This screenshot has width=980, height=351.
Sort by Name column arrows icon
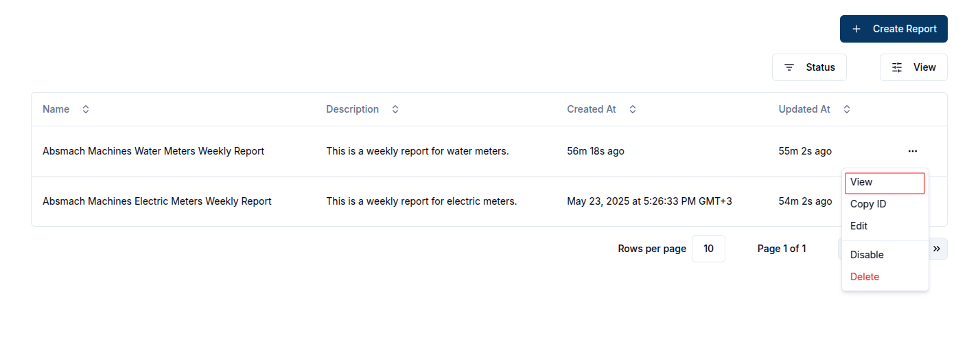click(86, 109)
